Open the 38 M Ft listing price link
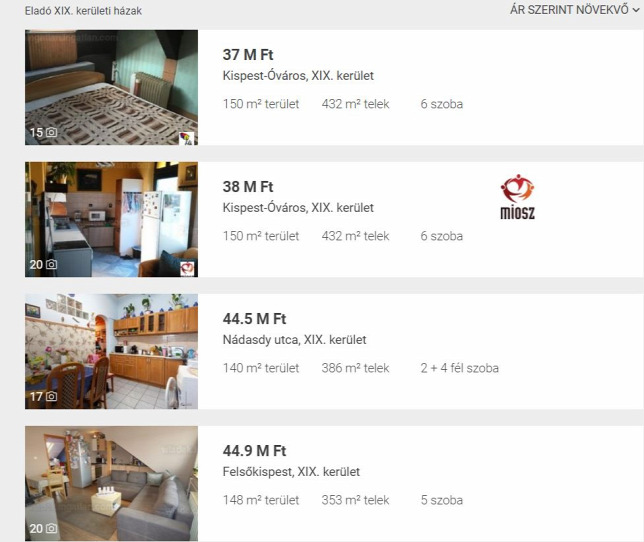The image size is (644, 542). 248,187
